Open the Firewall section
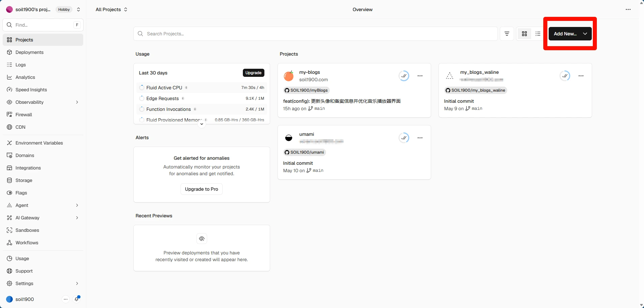The image size is (644, 308). point(43,115)
